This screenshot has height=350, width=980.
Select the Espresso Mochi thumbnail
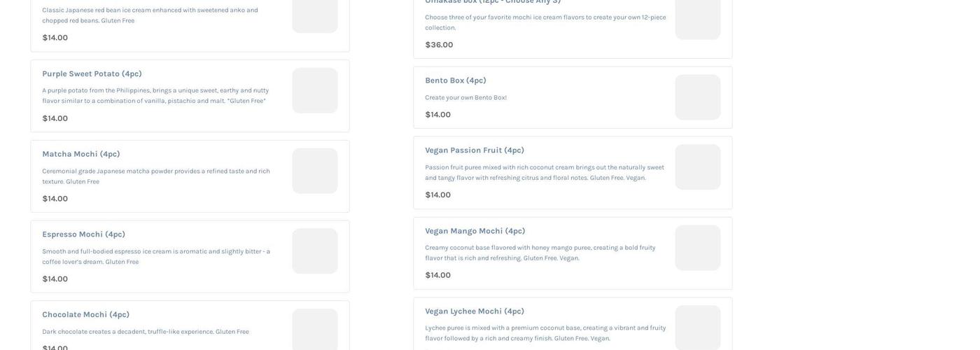click(314, 251)
